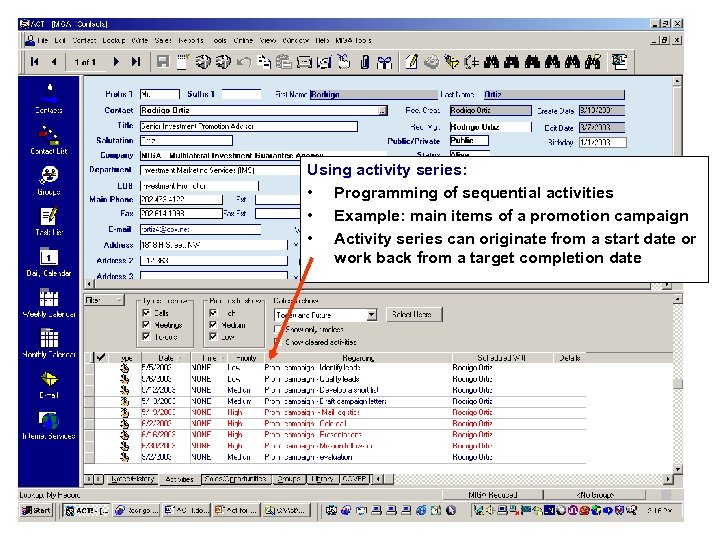
Task: Open the Reports menu
Action: (x=191, y=40)
